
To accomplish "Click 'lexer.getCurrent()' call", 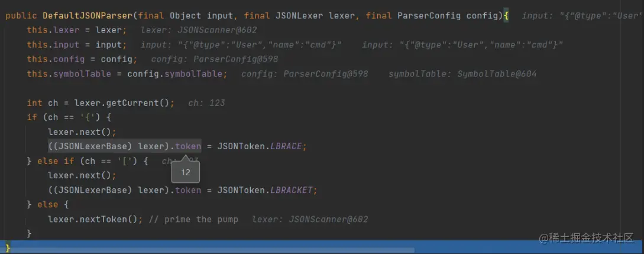I will click(122, 103).
